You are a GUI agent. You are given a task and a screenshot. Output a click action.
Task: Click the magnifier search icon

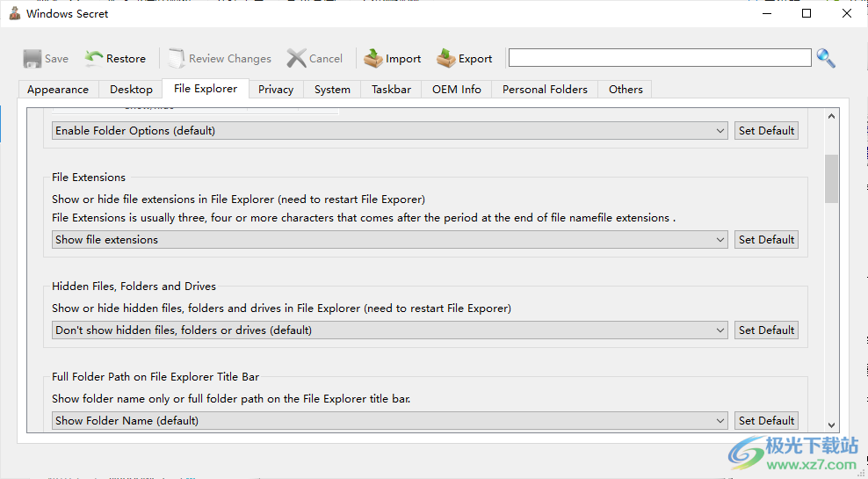click(826, 58)
